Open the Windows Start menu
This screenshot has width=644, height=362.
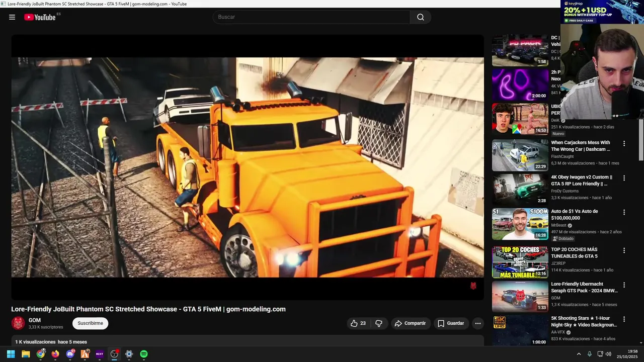(11, 354)
